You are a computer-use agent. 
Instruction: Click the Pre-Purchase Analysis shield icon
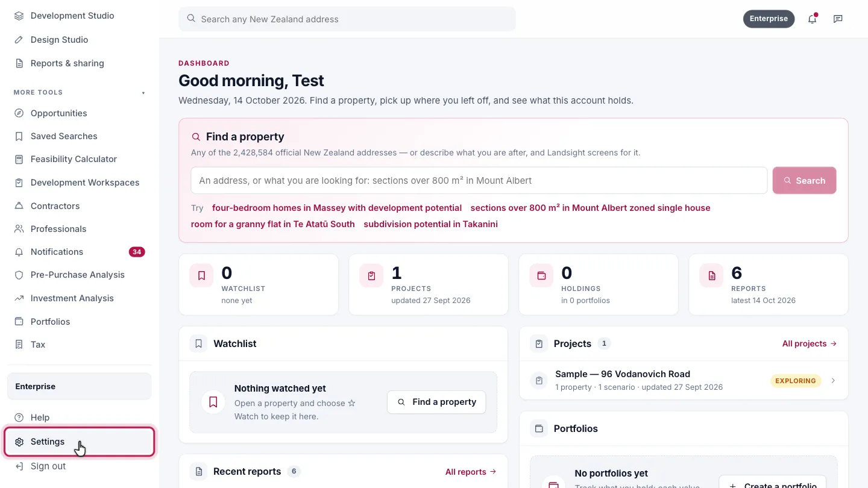[19, 275]
